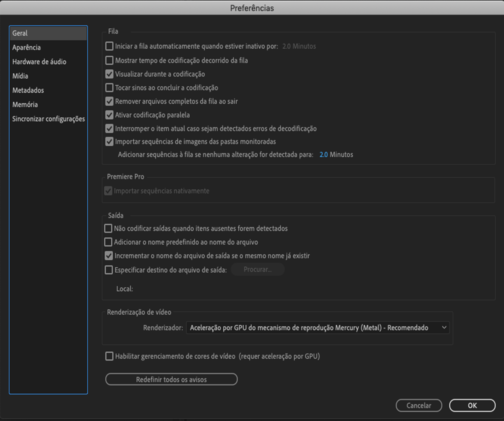
Task: Enable 'Habilitar gerenciamento de cores' checkbox
Action: point(109,356)
